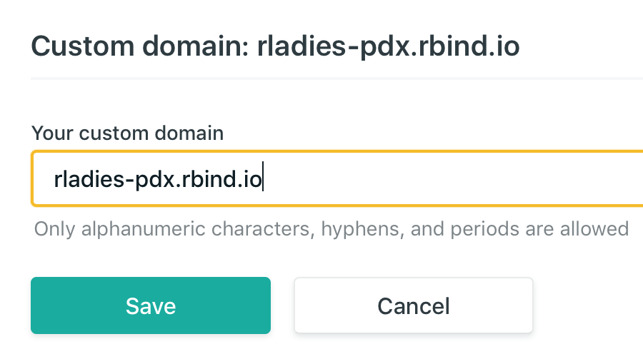Image resolution: width=643 pixels, height=364 pixels.
Task: Click the horizontal divider below the heading
Action: (x=337, y=79)
